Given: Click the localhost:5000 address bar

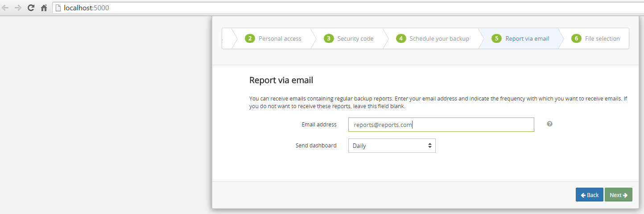Looking at the screenshot, I should tap(348, 8).
